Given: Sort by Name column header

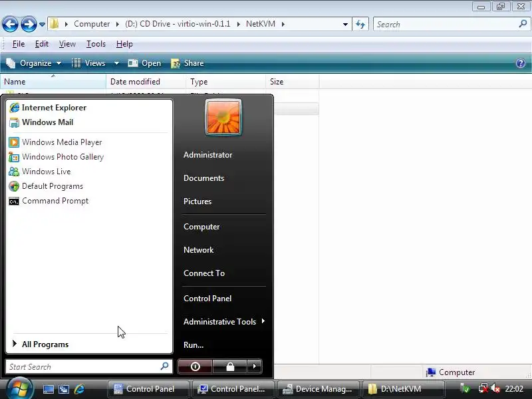Looking at the screenshot, I should (53, 82).
